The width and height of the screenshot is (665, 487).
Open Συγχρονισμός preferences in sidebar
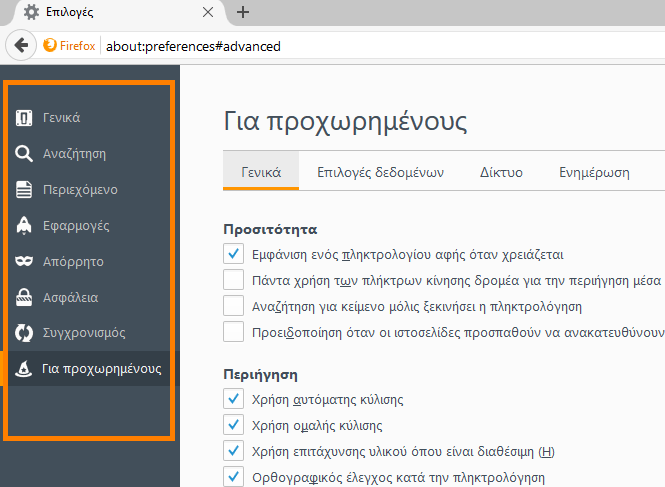point(89,333)
